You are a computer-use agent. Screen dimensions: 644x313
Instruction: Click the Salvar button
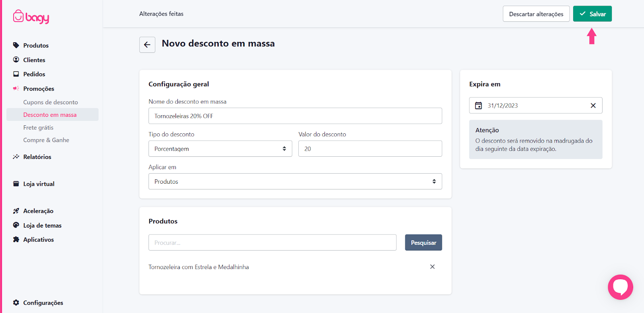click(592, 14)
